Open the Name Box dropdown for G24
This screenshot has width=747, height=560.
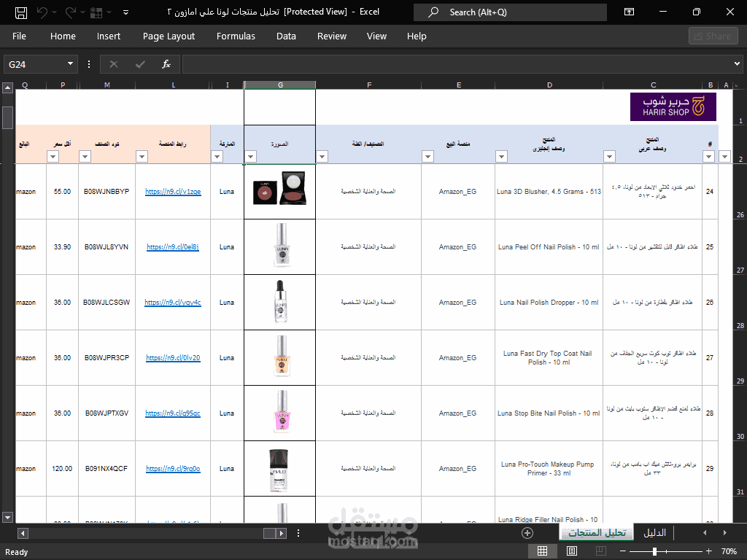[70, 64]
